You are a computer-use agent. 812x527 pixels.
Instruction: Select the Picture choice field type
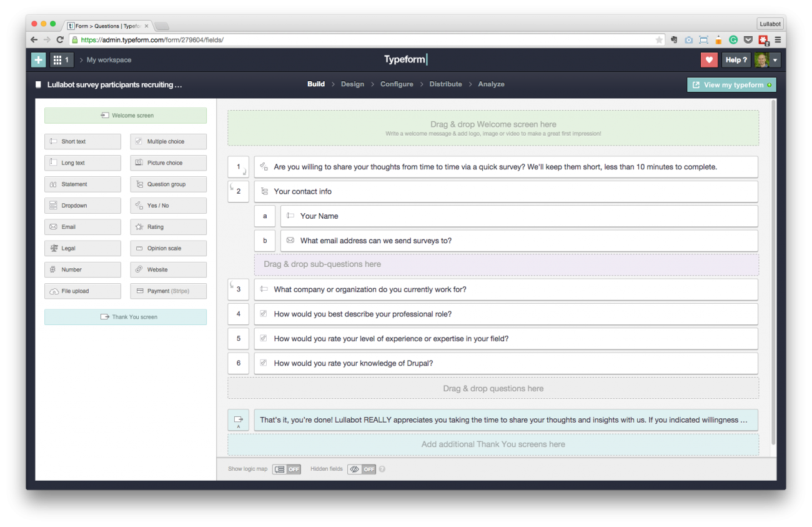[169, 163]
